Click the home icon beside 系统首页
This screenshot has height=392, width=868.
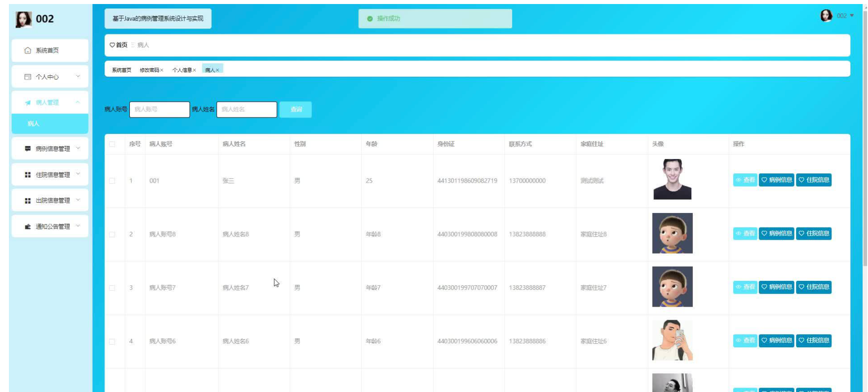(x=28, y=50)
